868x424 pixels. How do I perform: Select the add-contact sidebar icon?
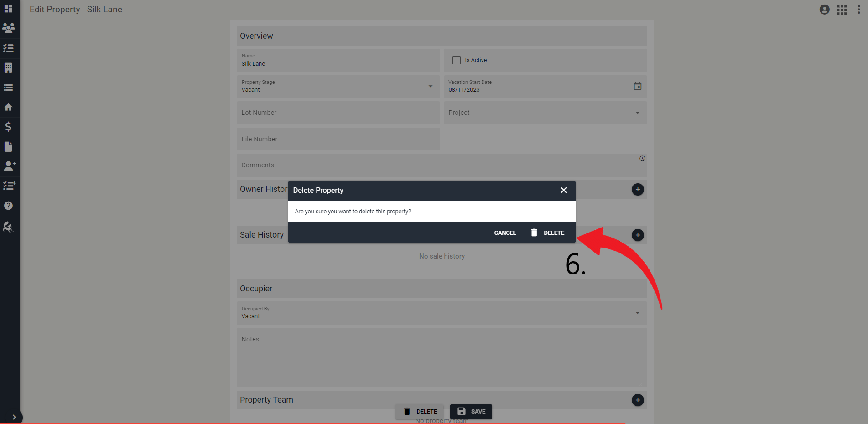10,166
